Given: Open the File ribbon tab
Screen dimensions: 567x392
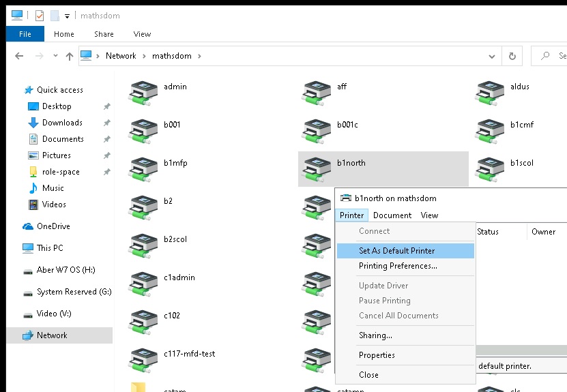Looking at the screenshot, I should pyautogui.click(x=25, y=34).
